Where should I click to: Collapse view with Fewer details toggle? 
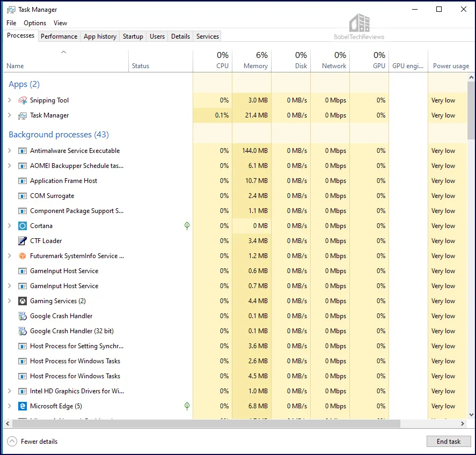tap(32, 442)
